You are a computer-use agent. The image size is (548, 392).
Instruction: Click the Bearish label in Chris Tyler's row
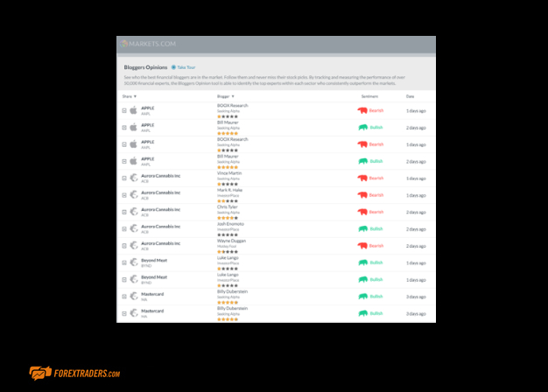pos(376,212)
